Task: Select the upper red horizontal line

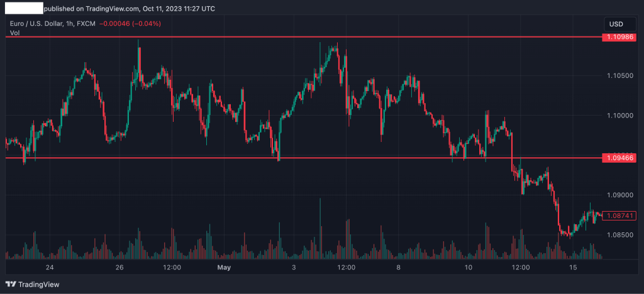Action: (252, 37)
